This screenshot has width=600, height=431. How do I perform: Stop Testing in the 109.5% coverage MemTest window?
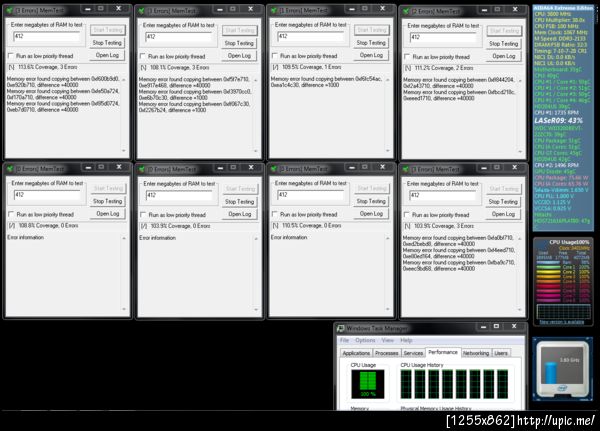[371, 43]
